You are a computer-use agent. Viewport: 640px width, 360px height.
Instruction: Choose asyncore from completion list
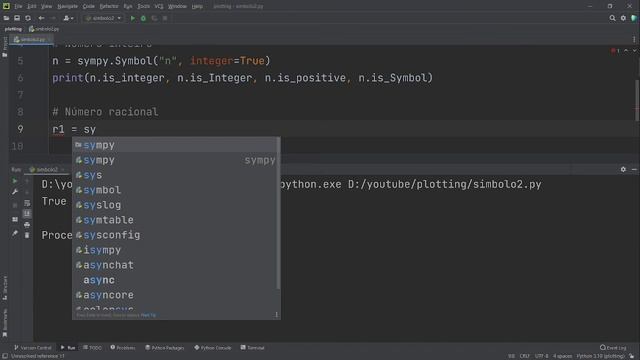pos(176,295)
